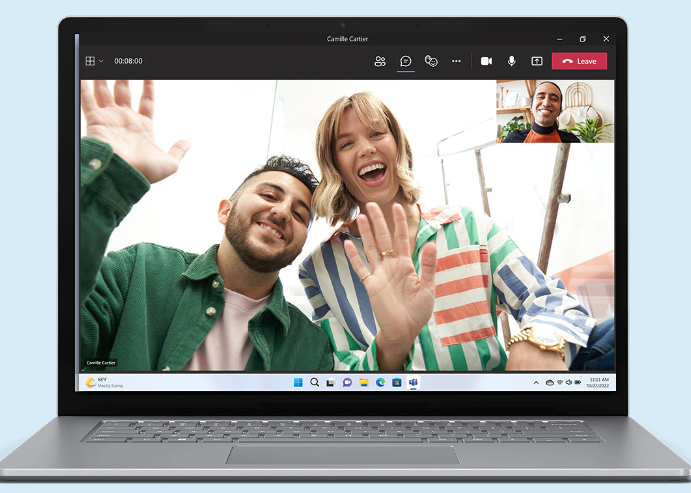Image resolution: width=691 pixels, height=493 pixels.
Task: Open the participants list in the meeting
Action: click(x=380, y=61)
